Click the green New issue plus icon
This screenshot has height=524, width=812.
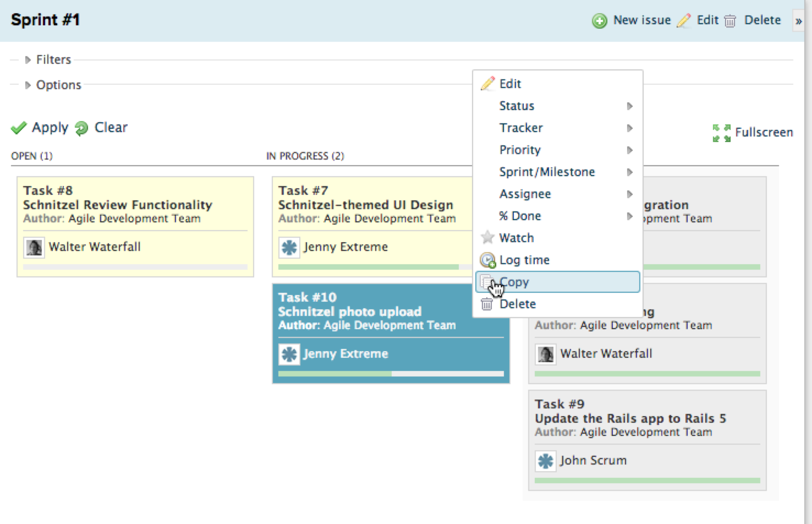pos(600,21)
